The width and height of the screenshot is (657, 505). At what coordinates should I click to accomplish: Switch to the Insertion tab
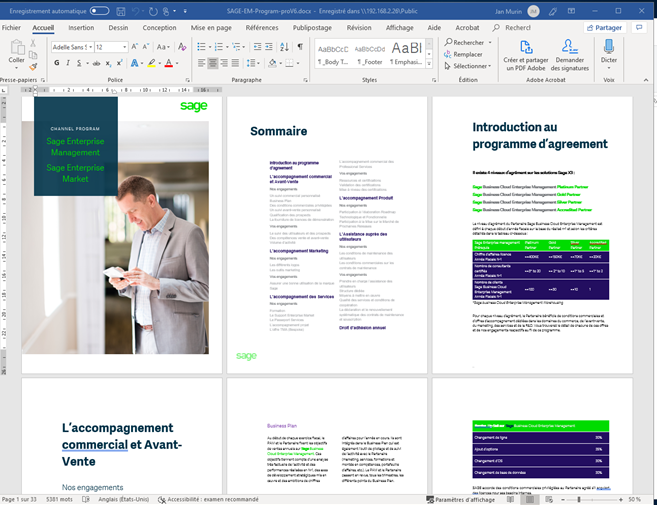tap(81, 28)
